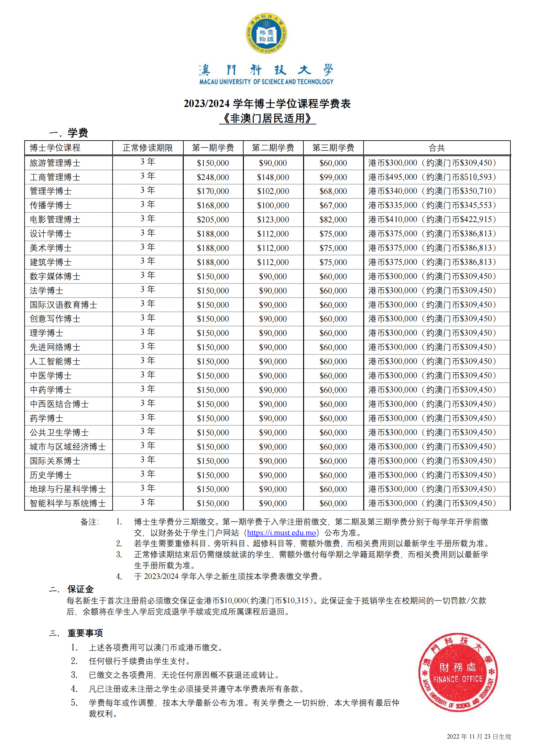Click the $248,000 first instalment cell
The image size is (535, 756).
point(213,177)
